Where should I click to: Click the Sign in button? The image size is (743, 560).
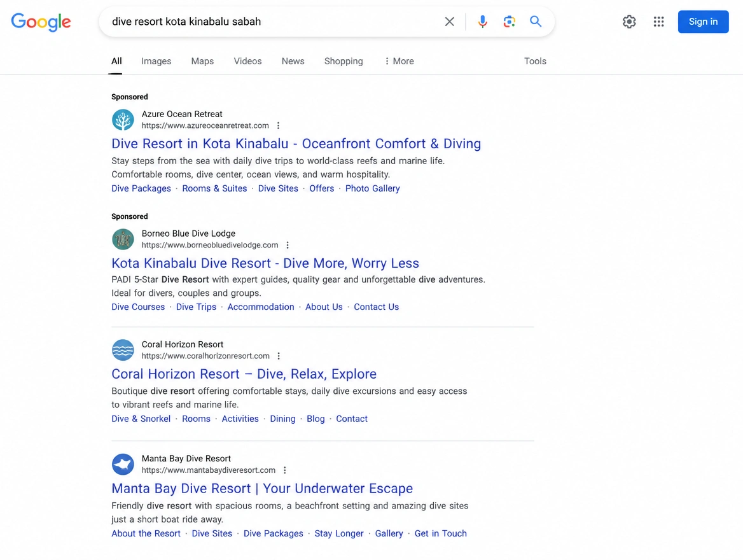[703, 22]
